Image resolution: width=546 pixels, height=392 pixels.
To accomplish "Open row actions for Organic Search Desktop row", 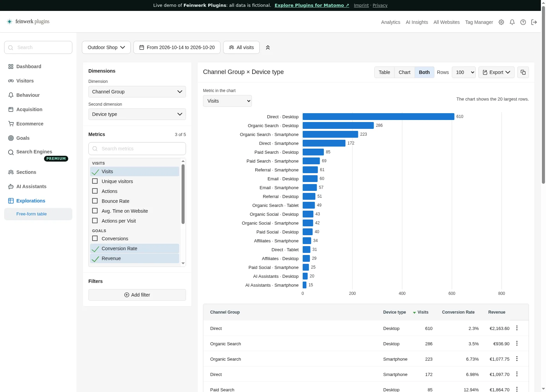I will (x=517, y=343).
